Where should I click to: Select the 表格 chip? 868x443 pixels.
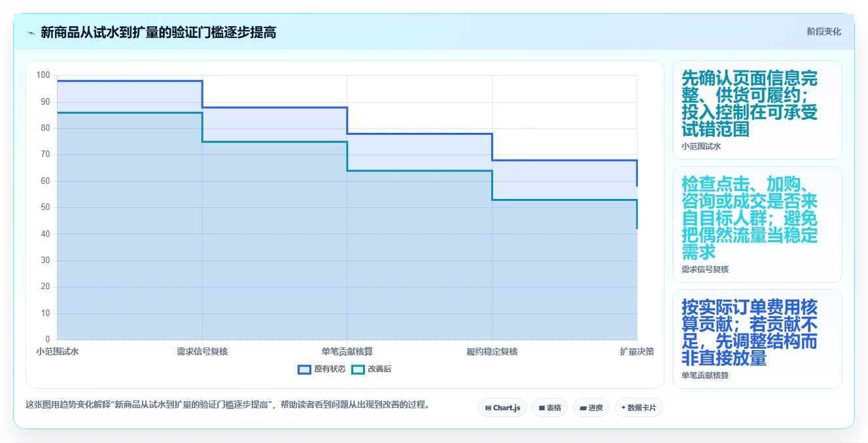[x=549, y=408]
